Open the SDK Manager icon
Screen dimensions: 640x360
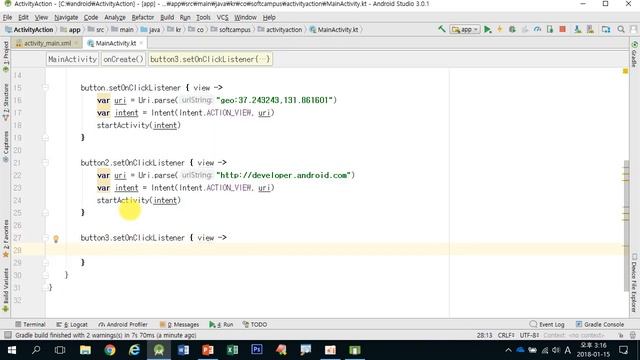(590, 29)
